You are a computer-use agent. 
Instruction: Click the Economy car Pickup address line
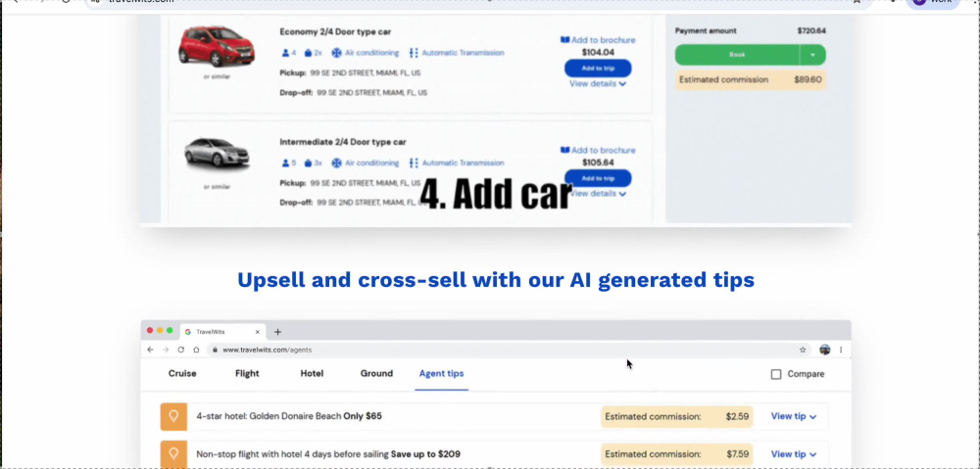[x=350, y=73]
